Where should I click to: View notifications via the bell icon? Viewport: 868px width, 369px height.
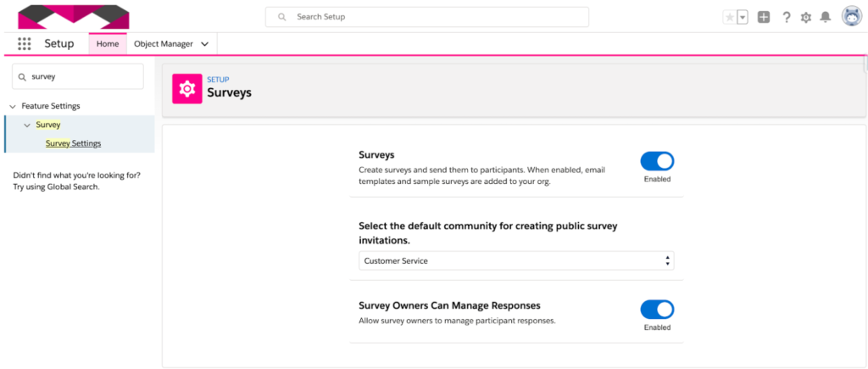tap(826, 17)
